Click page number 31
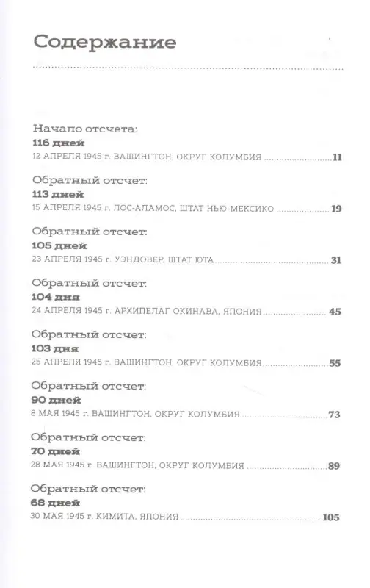This screenshot has width=370, height=588. coord(336,260)
